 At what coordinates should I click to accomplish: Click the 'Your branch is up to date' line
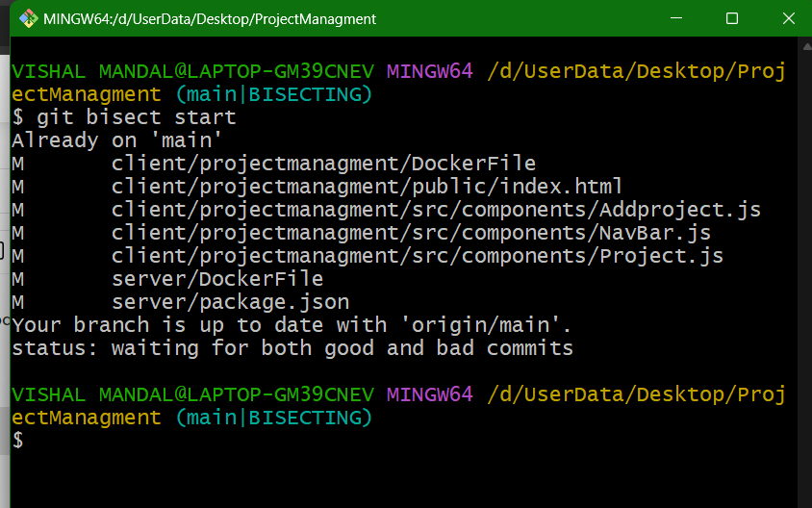pos(291,325)
